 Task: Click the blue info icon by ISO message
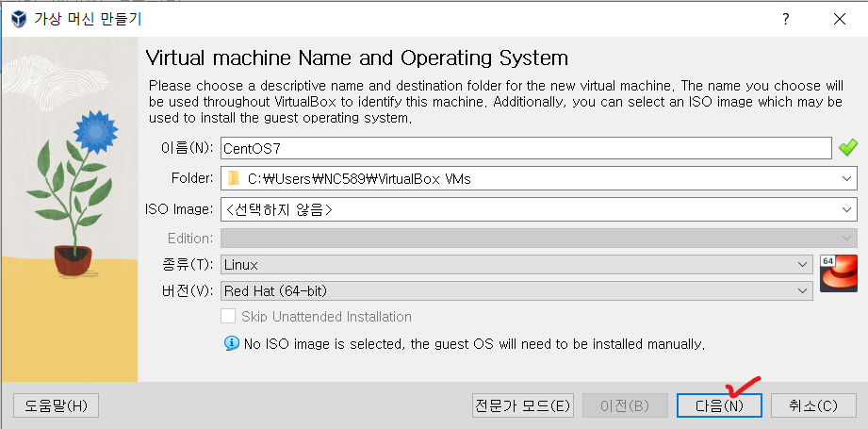[232, 343]
